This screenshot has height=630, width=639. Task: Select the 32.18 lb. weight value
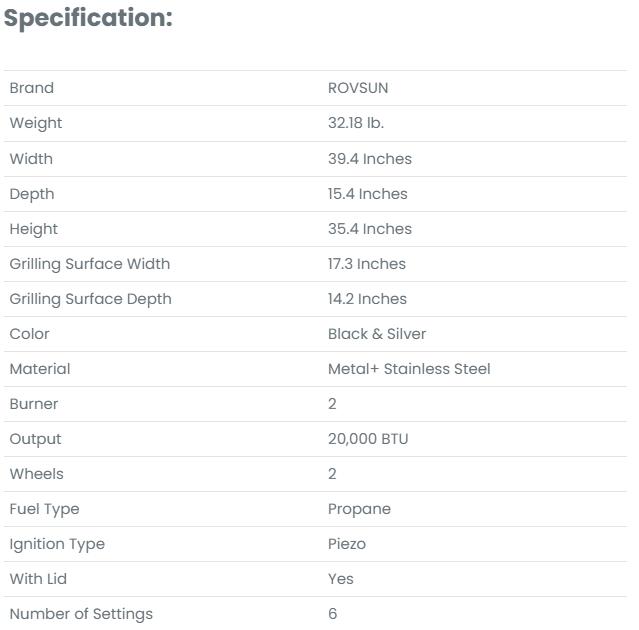click(356, 123)
